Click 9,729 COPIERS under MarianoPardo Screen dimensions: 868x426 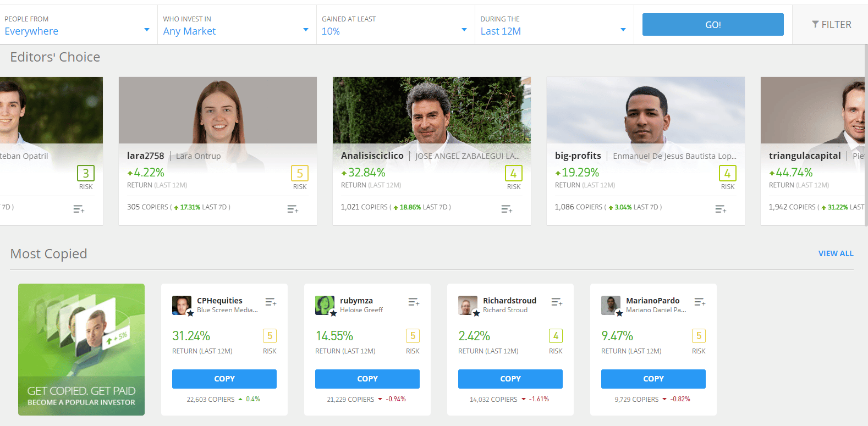tap(636, 400)
